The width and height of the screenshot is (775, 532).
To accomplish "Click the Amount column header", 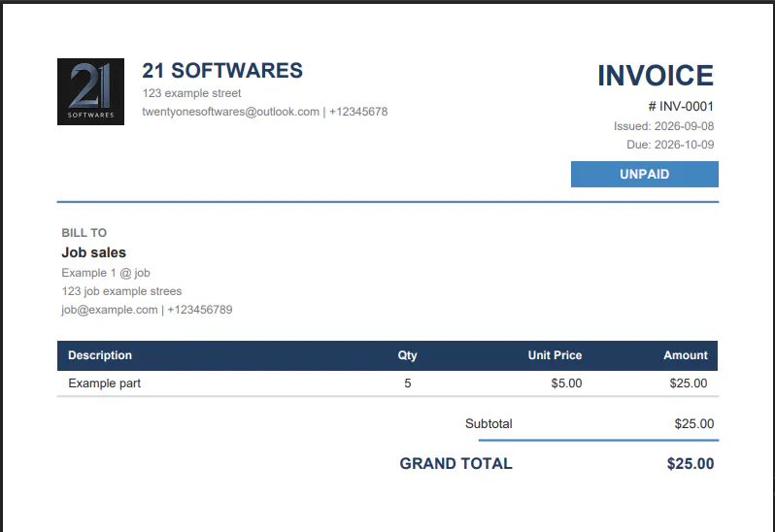I will click(x=686, y=355).
